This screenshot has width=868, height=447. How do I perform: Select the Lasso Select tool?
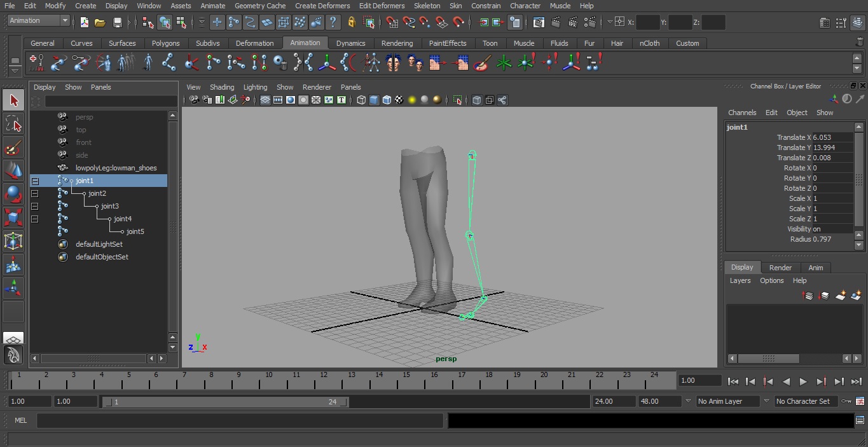tap(13, 123)
